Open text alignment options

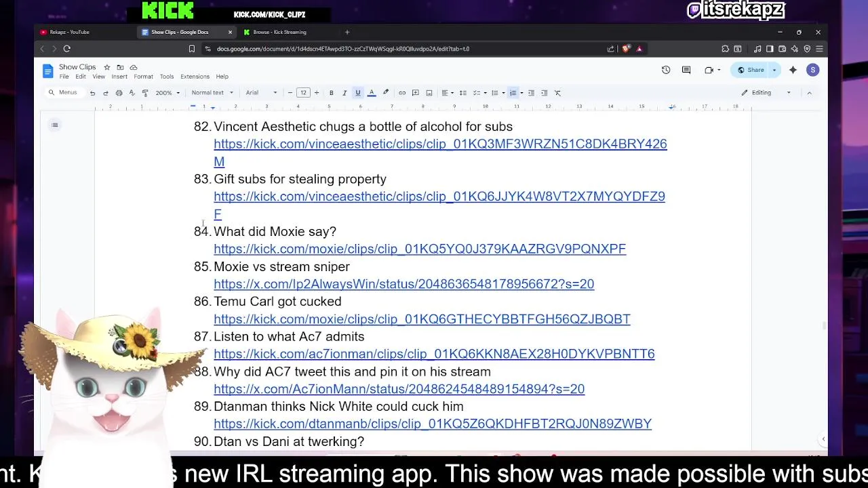coord(447,93)
